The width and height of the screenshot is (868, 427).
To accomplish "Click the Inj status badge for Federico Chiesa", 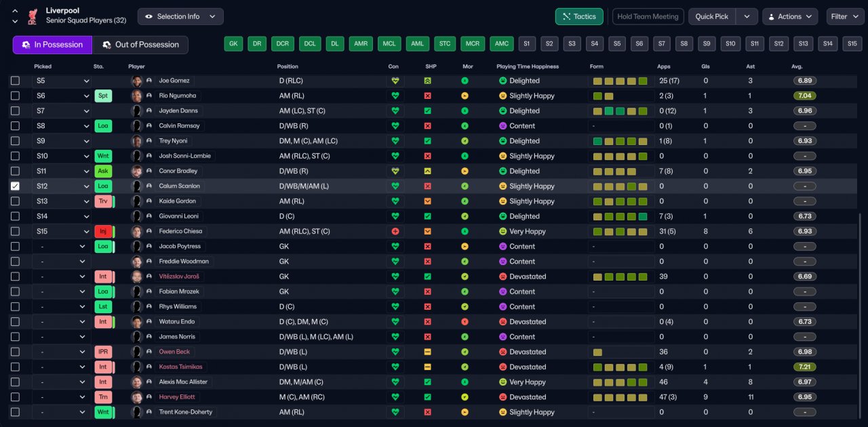I will [x=103, y=231].
